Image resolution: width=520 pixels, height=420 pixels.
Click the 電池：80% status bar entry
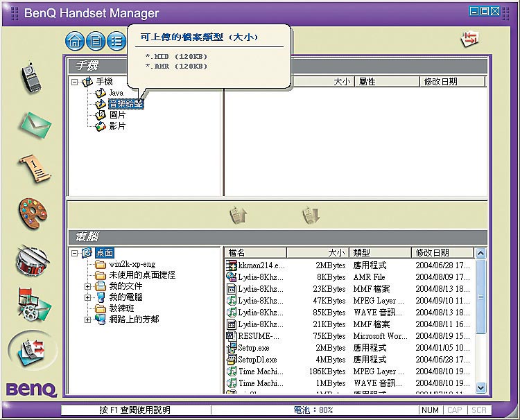[313, 410]
